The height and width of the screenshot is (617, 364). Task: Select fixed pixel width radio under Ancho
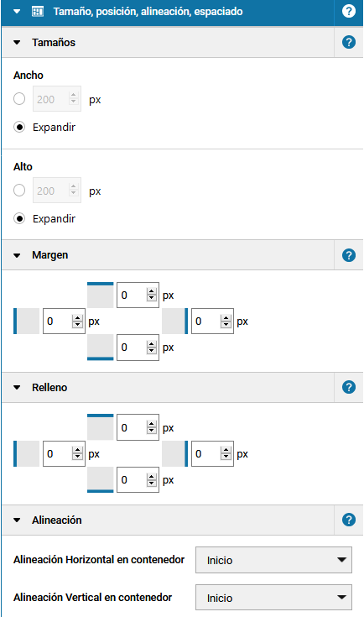19,99
